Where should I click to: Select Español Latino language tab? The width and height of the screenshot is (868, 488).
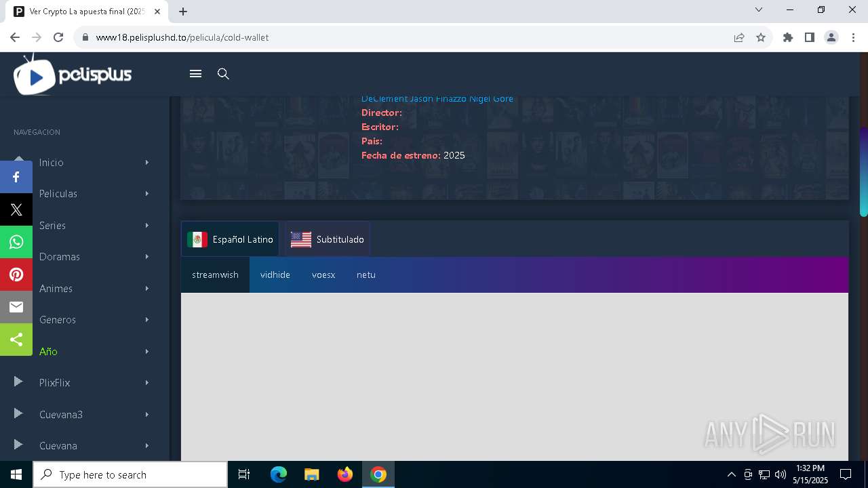(230, 239)
